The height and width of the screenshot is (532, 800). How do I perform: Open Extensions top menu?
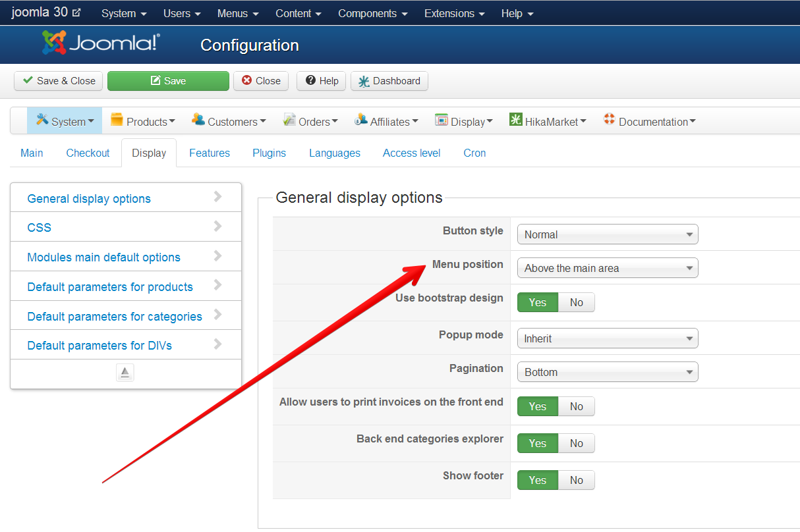pos(455,13)
